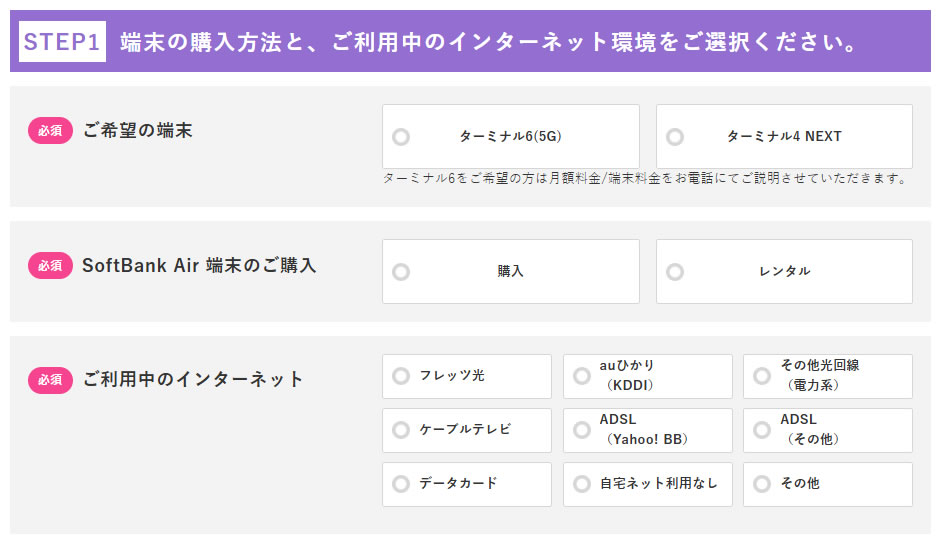Click the STEP1 badge in header
This screenshot has width=941, height=544.
[62, 42]
